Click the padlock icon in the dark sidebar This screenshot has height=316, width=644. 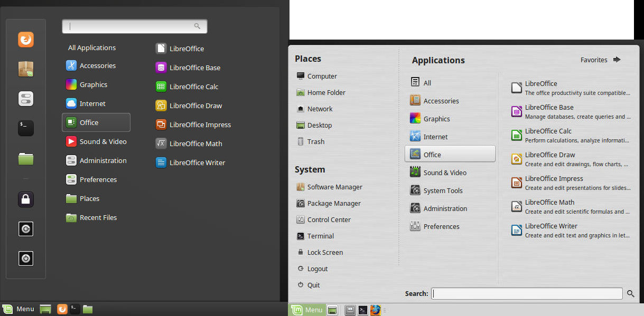coord(26,199)
